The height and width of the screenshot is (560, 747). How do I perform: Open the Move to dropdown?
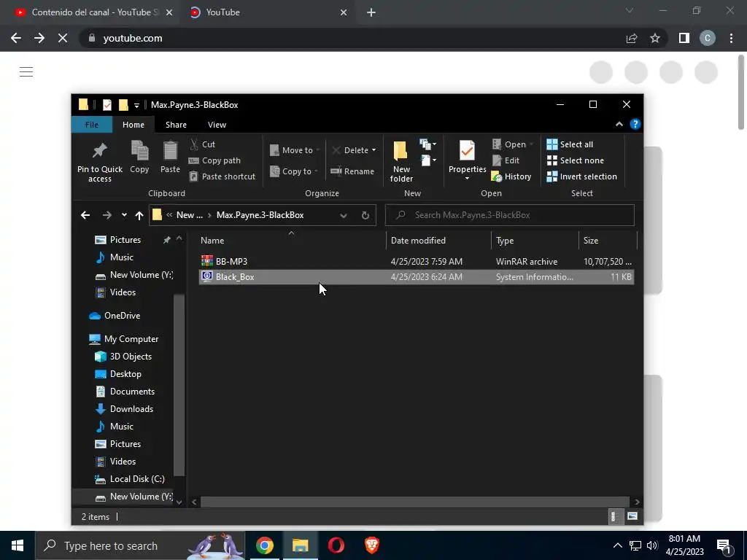point(294,150)
